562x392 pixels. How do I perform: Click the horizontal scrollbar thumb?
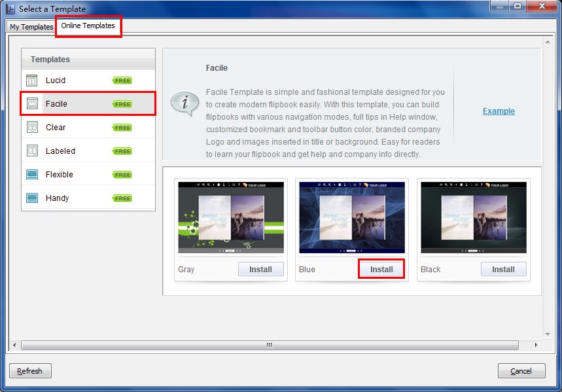point(270,345)
